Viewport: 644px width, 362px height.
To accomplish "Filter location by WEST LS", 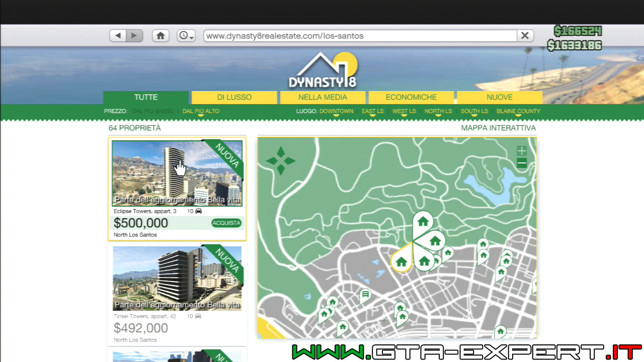I will (x=404, y=111).
